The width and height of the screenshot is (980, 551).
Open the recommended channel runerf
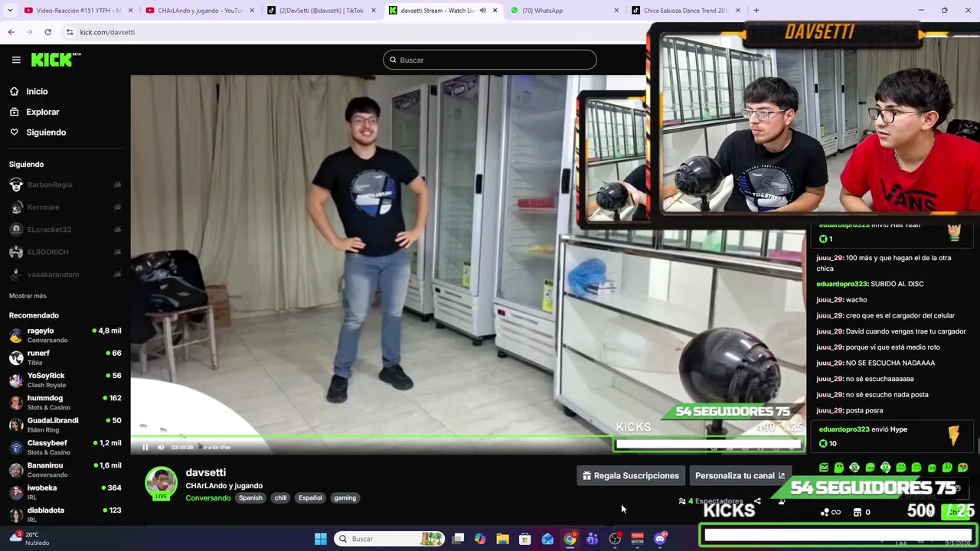tap(66, 357)
